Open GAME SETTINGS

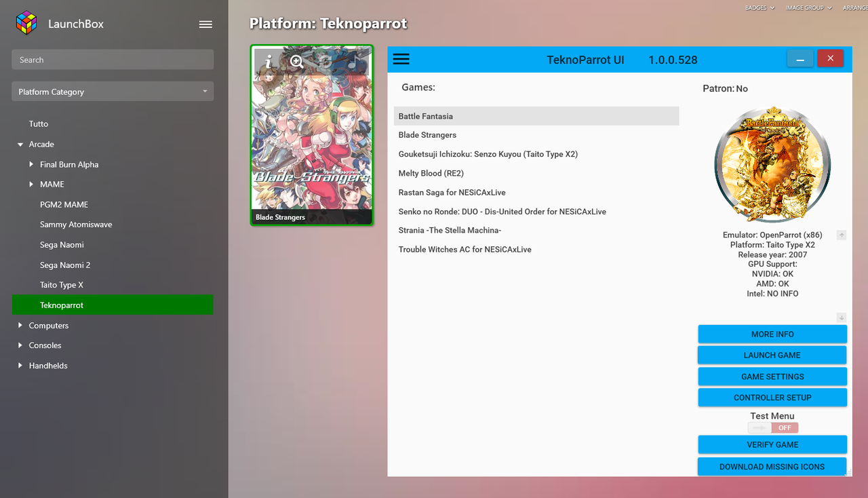(x=772, y=377)
